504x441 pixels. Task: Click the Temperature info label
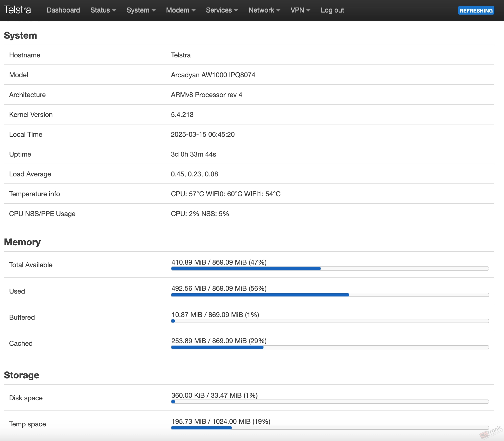[34, 194]
